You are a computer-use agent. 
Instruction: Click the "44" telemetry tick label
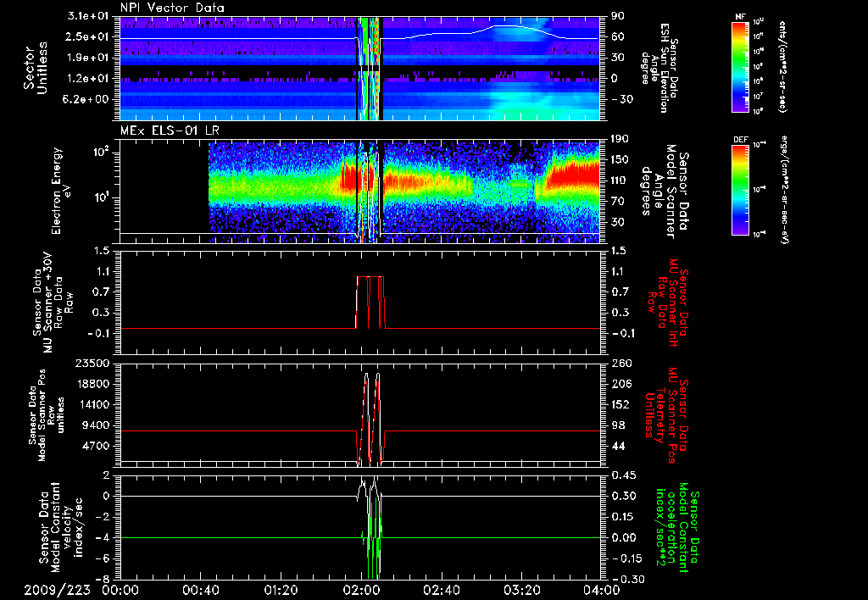pos(618,446)
